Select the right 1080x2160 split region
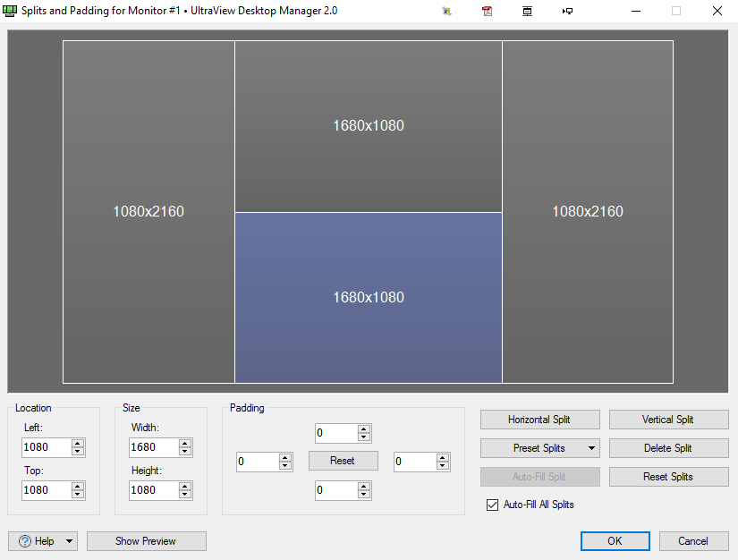Viewport: 738px width, 560px height. tap(588, 212)
